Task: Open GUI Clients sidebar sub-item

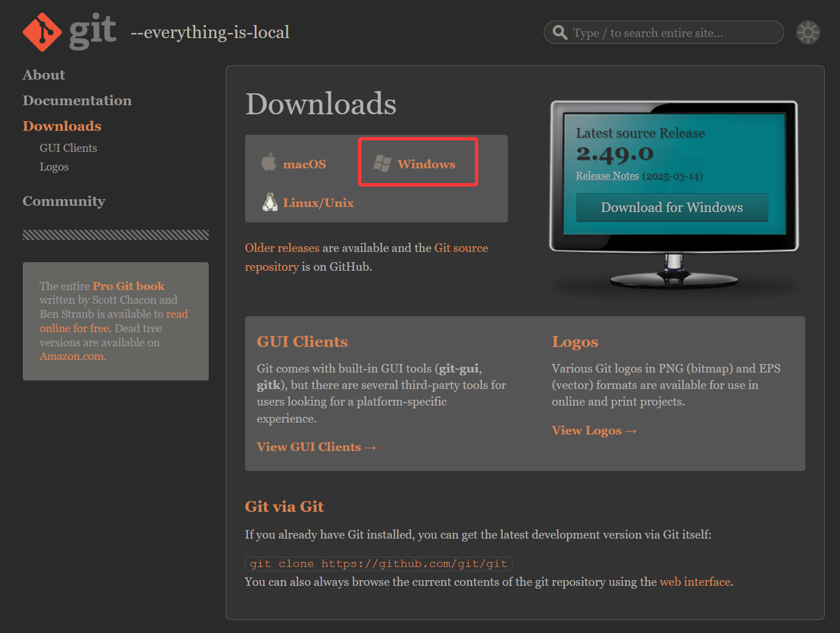Action: click(x=68, y=148)
